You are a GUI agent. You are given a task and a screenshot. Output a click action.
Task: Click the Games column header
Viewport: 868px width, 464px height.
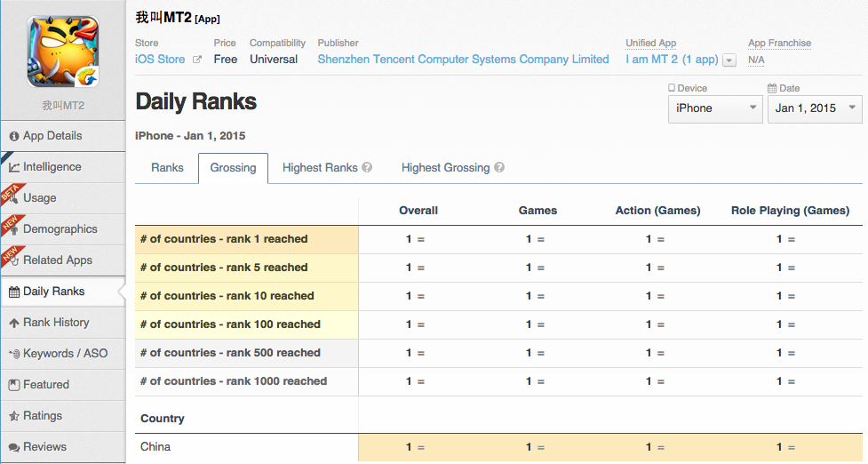coord(538,211)
